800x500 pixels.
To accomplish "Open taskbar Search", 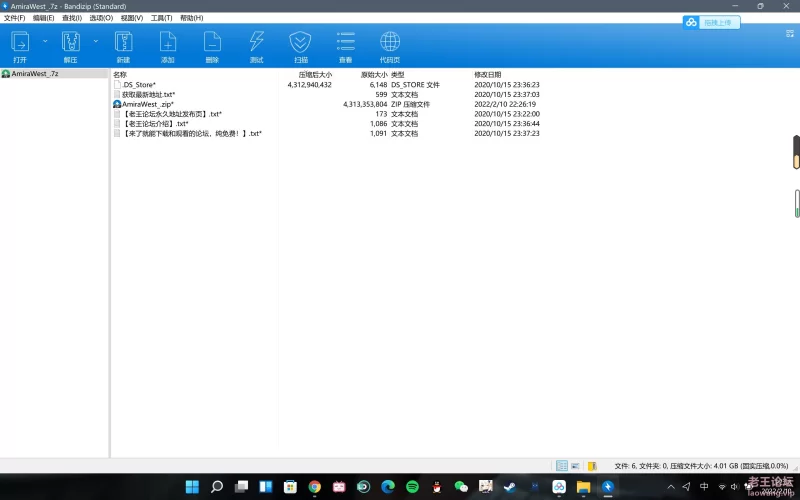I will (217, 487).
